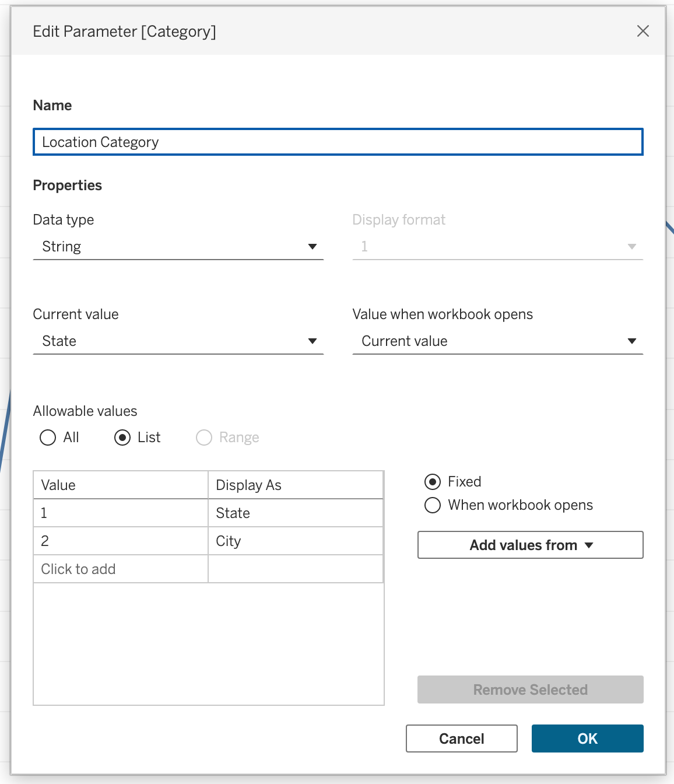Close the Edit Parameter dialog
The width and height of the screenshot is (674, 784).
coord(643,31)
